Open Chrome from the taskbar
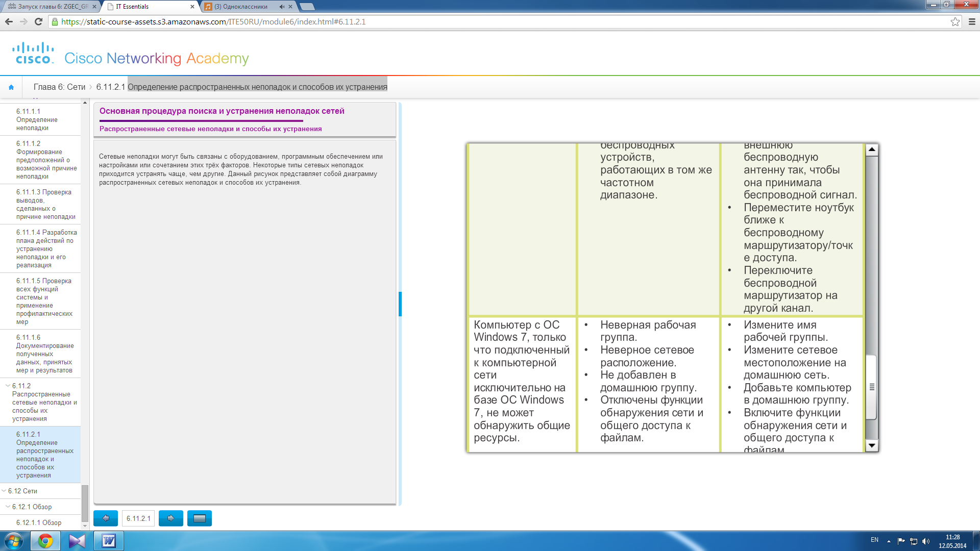This screenshot has height=551, width=980. (45, 541)
